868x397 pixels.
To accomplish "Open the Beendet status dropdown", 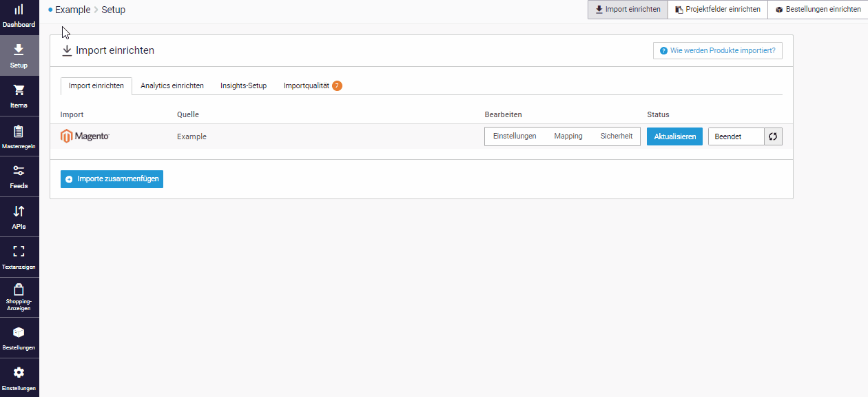I will (735, 136).
